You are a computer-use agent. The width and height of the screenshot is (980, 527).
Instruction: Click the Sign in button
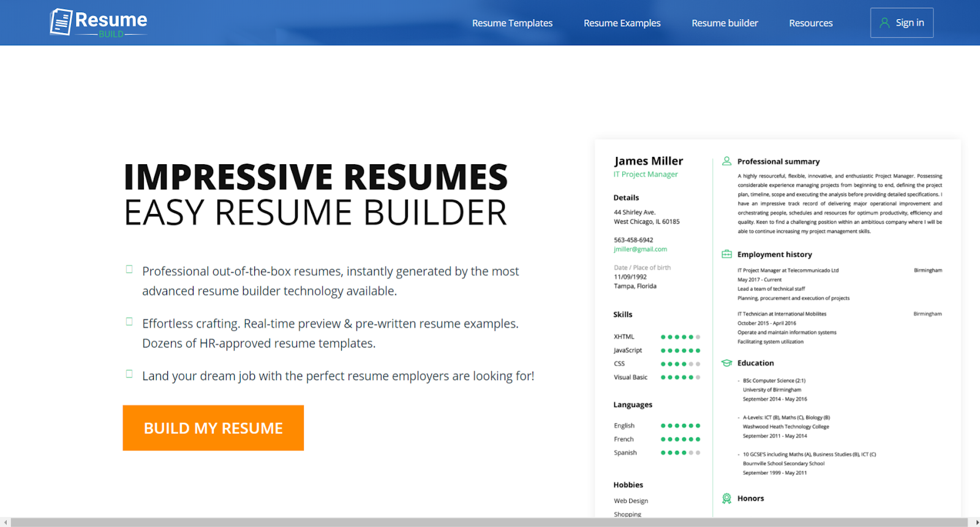pos(902,23)
